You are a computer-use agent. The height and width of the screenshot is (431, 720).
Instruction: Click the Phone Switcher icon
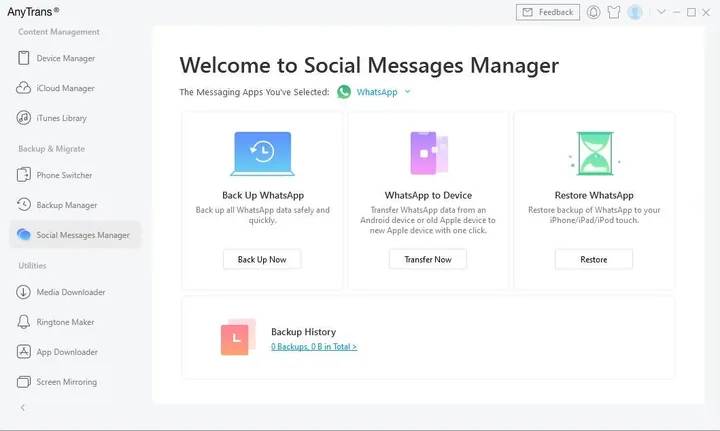click(x=23, y=175)
